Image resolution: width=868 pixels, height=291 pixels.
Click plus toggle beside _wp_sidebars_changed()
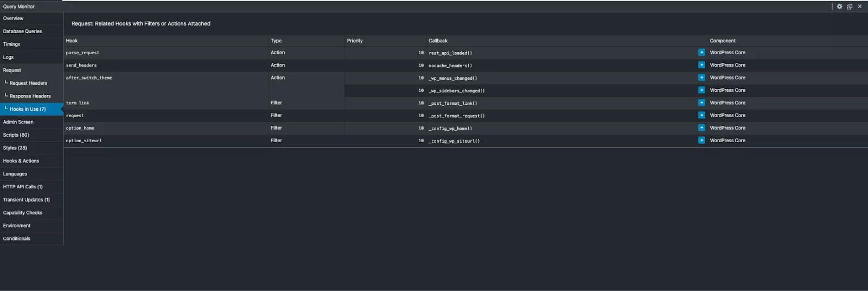[x=701, y=90]
